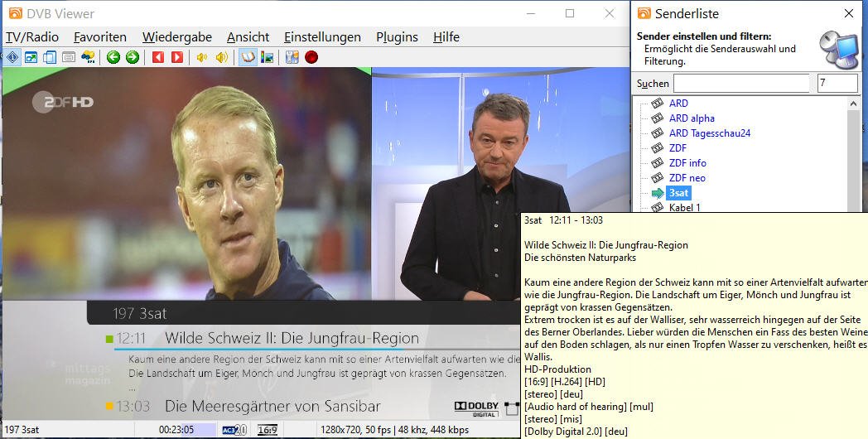The width and height of the screenshot is (868, 439).
Task: Open the Einstellungen menu
Action: click(x=322, y=37)
